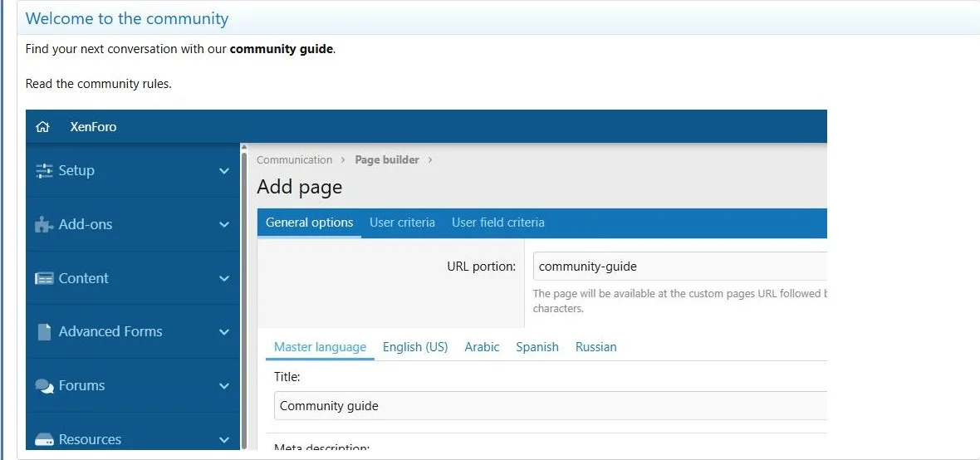980x460 pixels.
Task: Click the Advanced Forms document icon
Action: [44, 332]
